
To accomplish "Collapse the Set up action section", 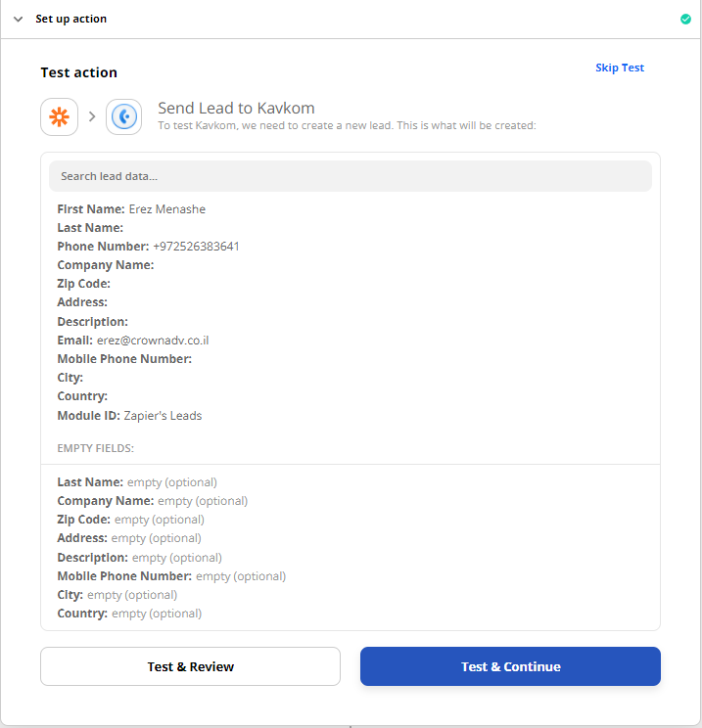I will click(18, 19).
